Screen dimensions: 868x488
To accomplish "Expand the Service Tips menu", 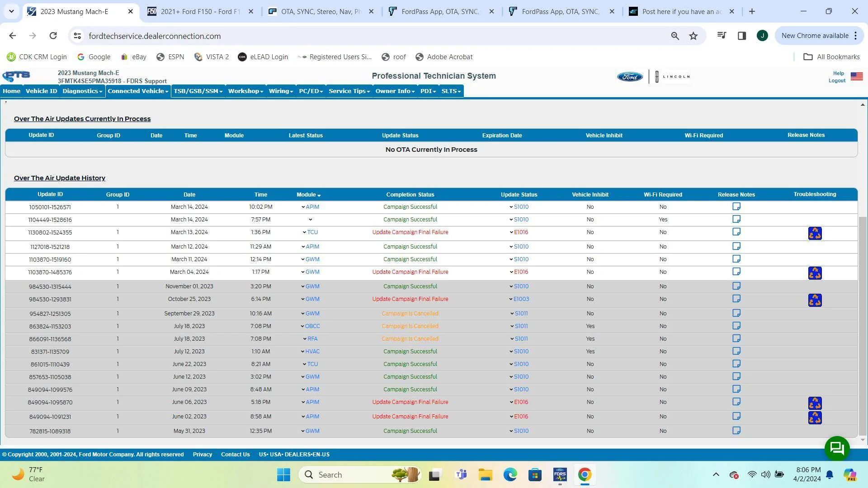I will point(349,91).
